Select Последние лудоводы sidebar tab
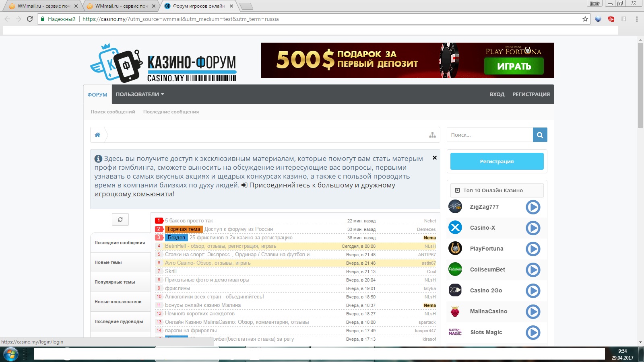Image resolution: width=644 pixels, height=362 pixels. tap(120, 321)
